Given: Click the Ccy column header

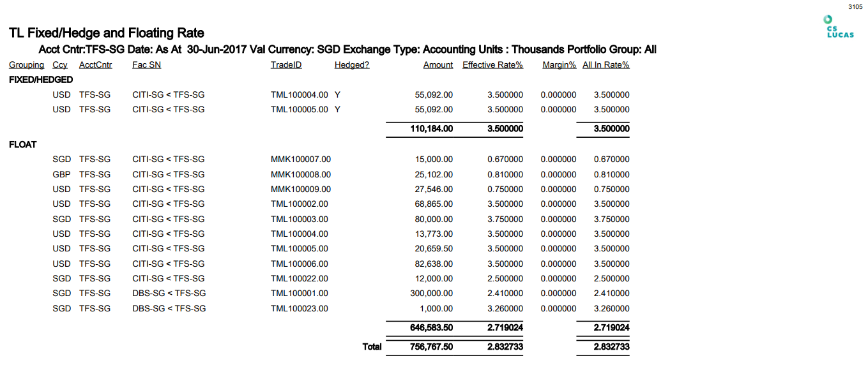Looking at the screenshot, I should 60,65.
